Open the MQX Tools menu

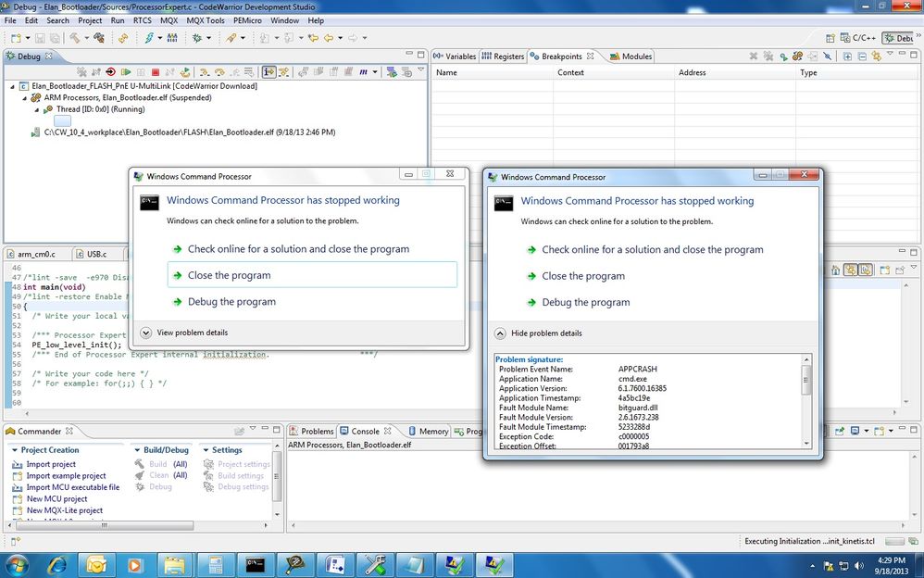(x=205, y=20)
